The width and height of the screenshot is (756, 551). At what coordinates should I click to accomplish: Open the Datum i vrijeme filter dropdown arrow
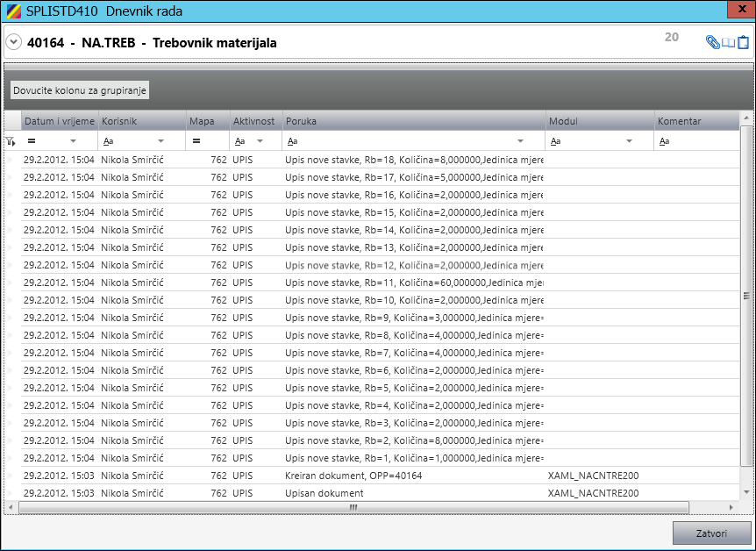click(x=74, y=141)
